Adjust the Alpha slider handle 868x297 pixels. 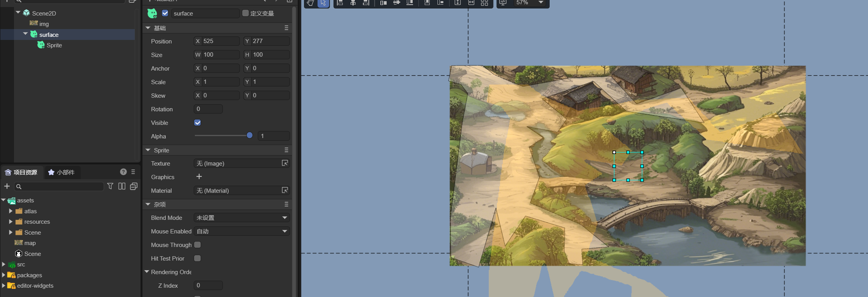pos(250,135)
